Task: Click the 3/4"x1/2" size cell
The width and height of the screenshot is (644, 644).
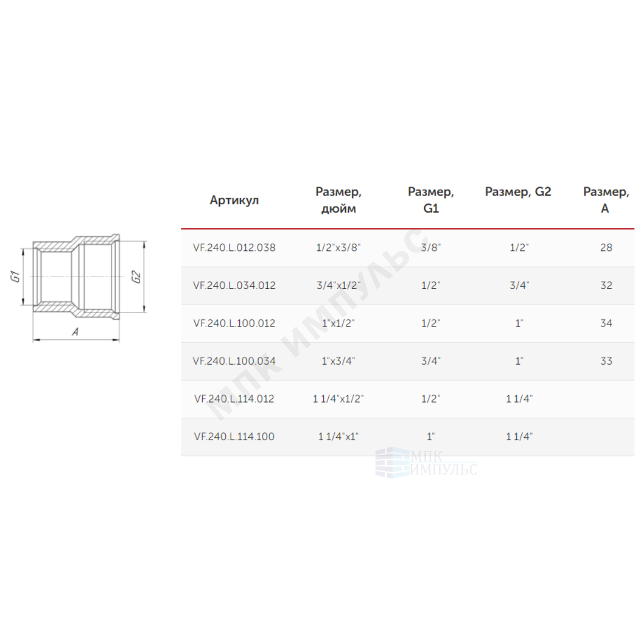Action: [x=338, y=286]
